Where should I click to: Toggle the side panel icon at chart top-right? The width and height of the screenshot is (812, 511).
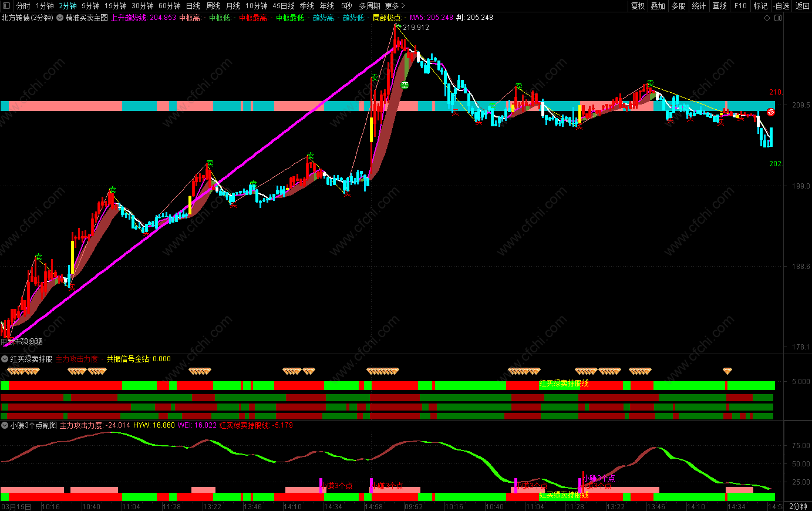(778, 18)
